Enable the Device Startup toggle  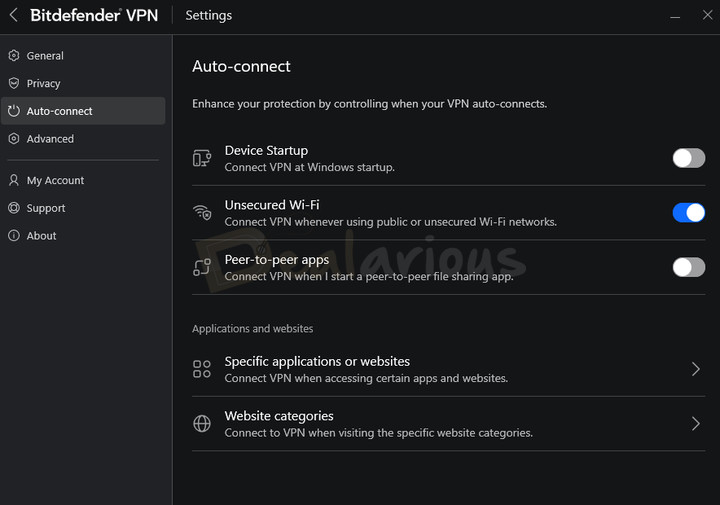point(689,158)
